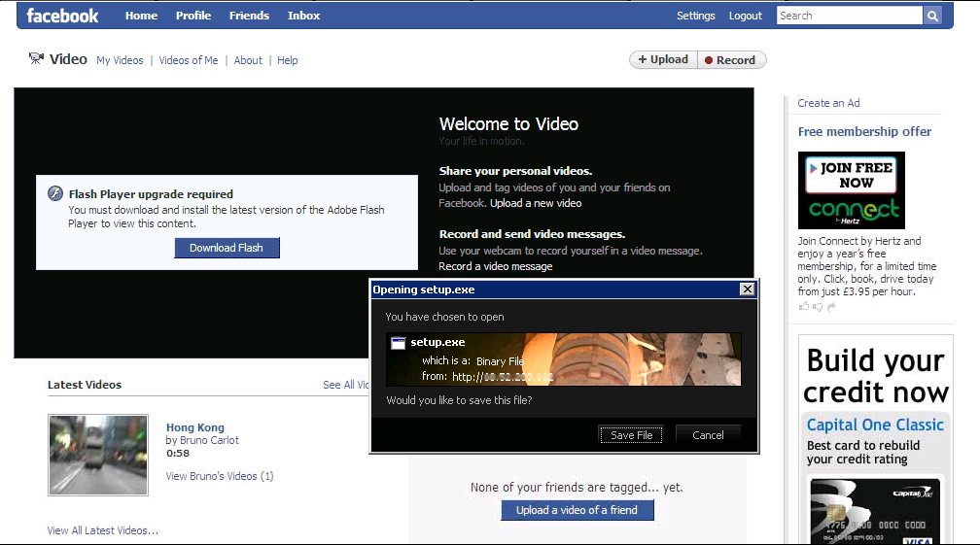This screenshot has width=980, height=545.
Task: Click the 'Flash Player upgrade required' text
Action: point(151,194)
